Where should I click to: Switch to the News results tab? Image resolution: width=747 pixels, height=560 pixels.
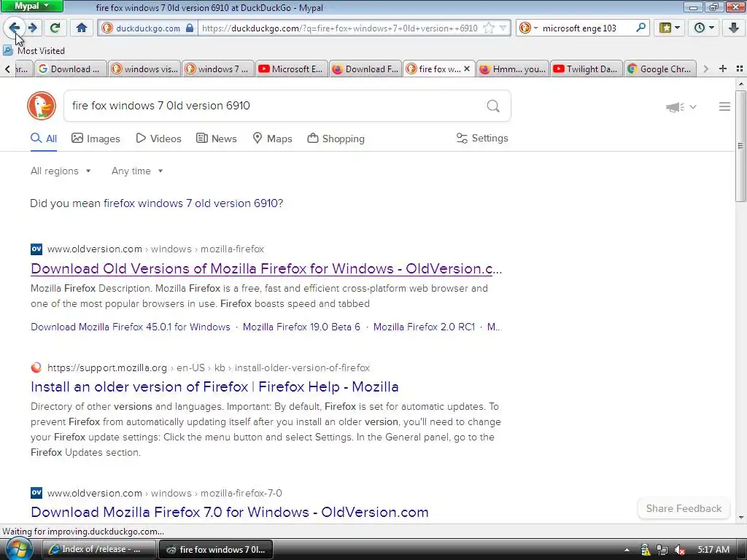click(x=216, y=139)
